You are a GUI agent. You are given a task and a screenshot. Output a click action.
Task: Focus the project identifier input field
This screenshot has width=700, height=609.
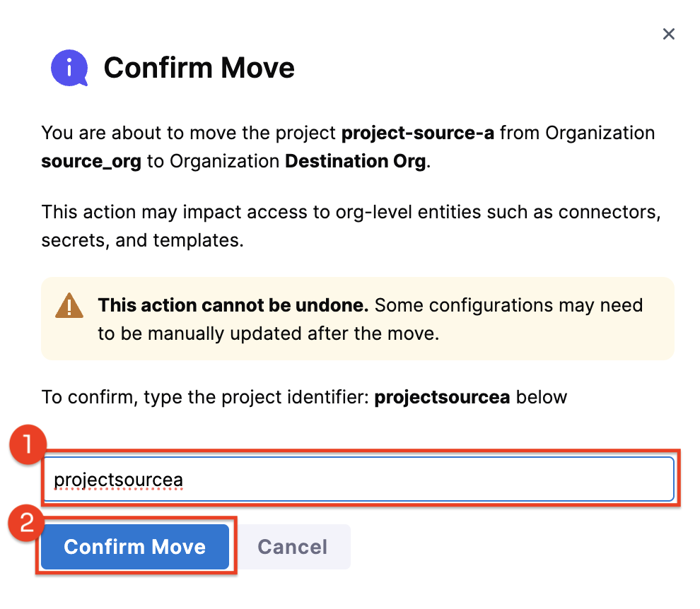pyautogui.click(x=424, y=480)
